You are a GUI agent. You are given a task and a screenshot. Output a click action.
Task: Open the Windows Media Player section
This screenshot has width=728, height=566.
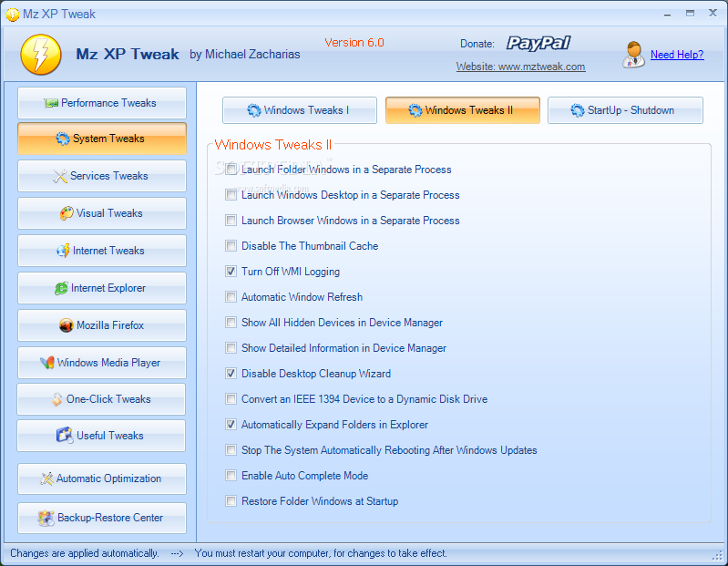pyautogui.click(x=102, y=363)
